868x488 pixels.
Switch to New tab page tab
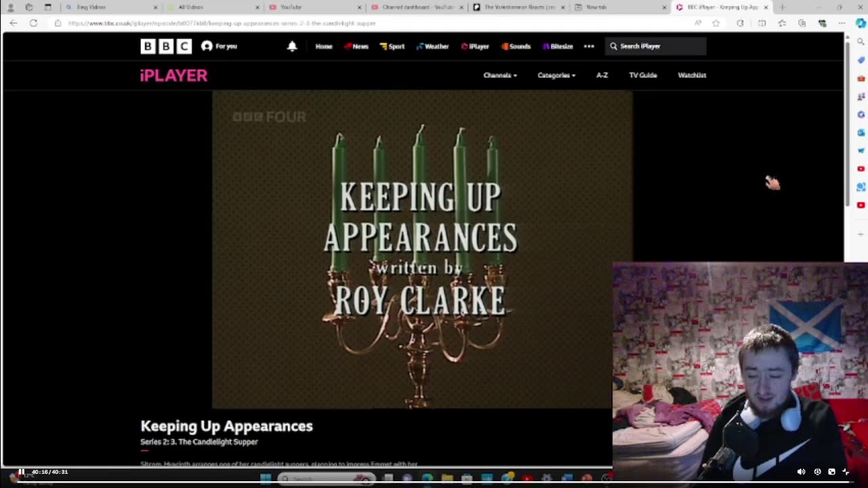tap(619, 7)
